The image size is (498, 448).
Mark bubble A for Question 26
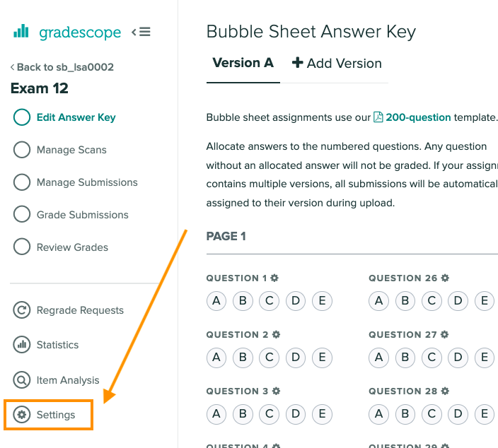(x=378, y=301)
